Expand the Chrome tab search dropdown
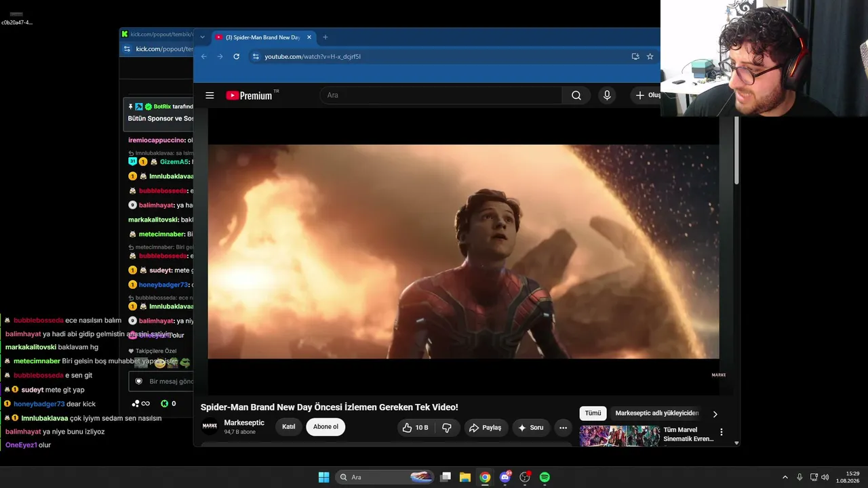The width and height of the screenshot is (868, 488). [202, 37]
